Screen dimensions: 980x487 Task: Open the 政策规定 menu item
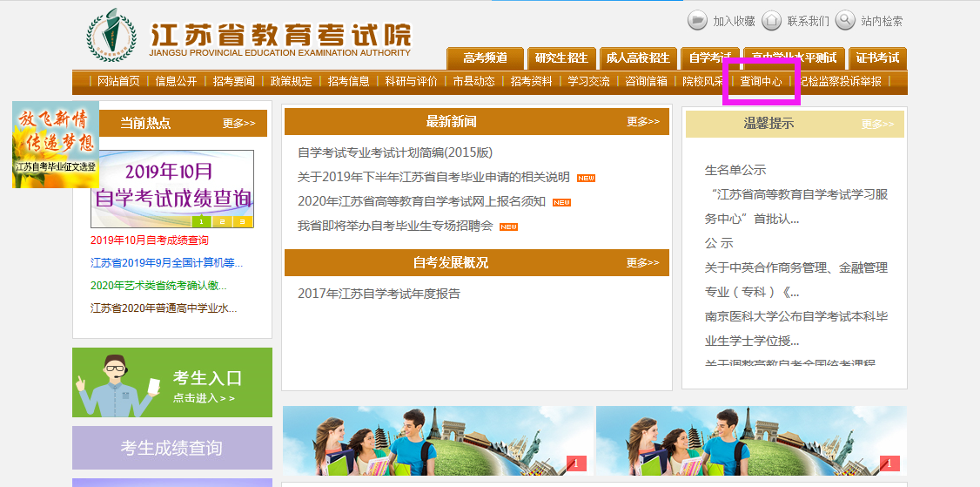pos(292,81)
